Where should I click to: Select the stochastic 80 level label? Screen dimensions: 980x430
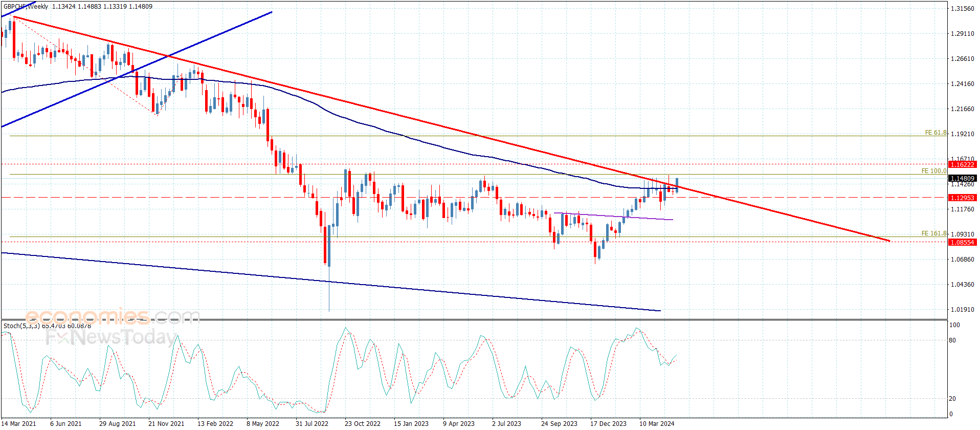pyautogui.click(x=952, y=340)
